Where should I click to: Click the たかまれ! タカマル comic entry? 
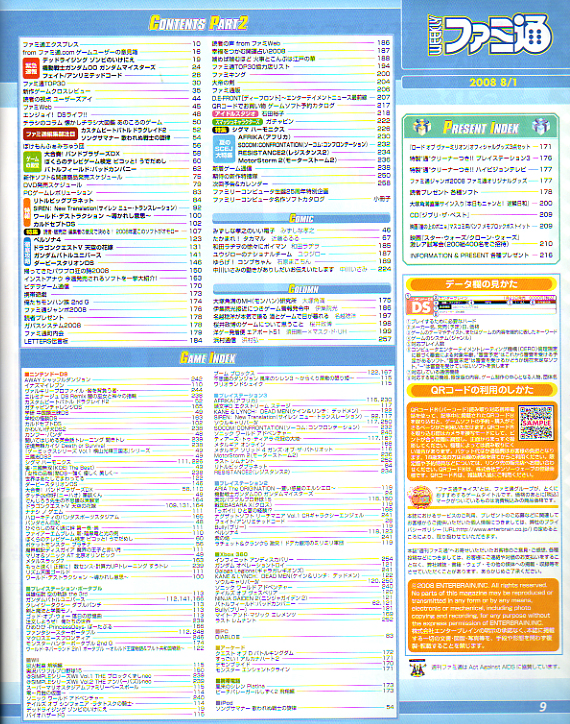[302, 238]
